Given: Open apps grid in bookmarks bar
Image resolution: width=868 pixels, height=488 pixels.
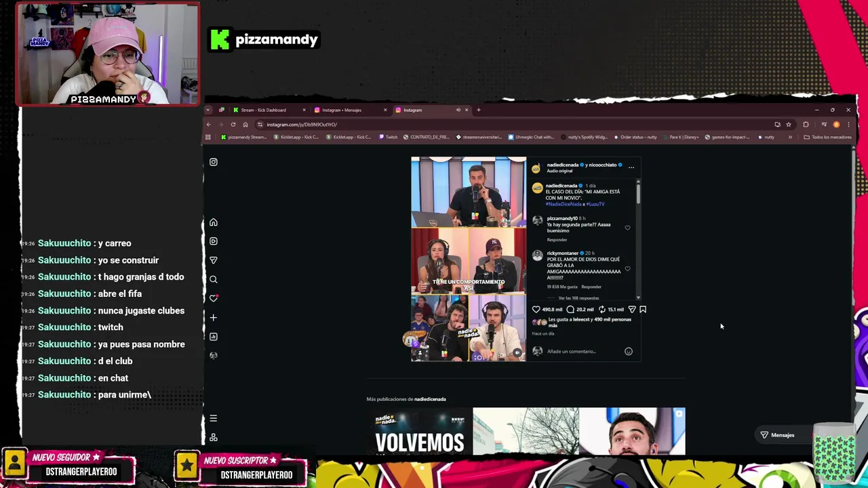Looking at the screenshot, I should coord(208,137).
